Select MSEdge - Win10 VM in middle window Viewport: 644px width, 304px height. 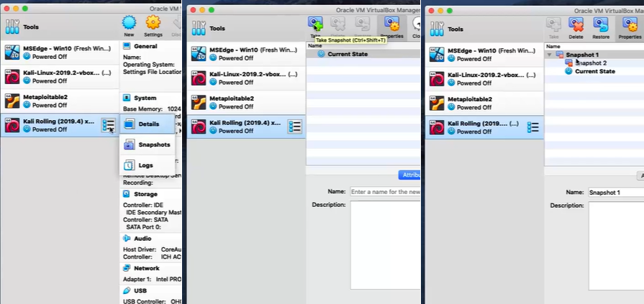(x=246, y=54)
